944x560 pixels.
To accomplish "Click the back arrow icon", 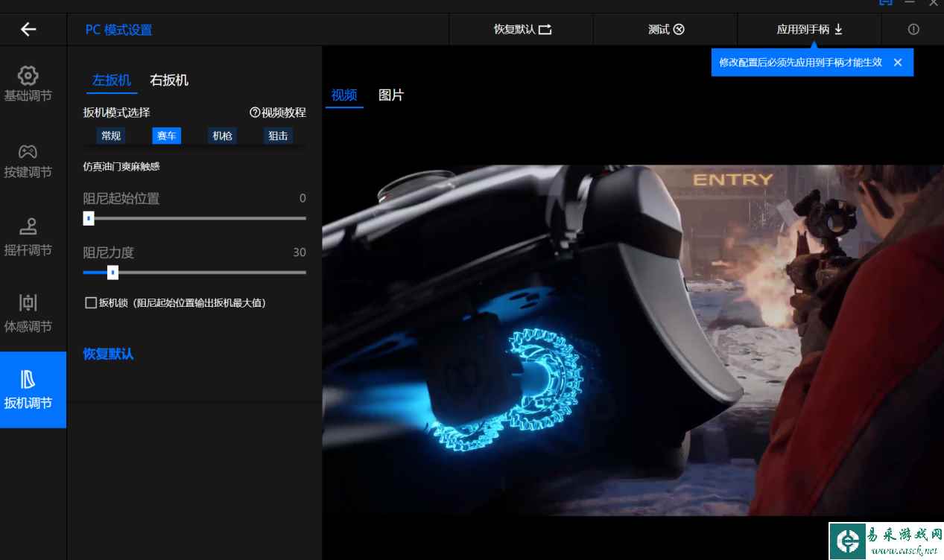I will click(x=28, y=29).
